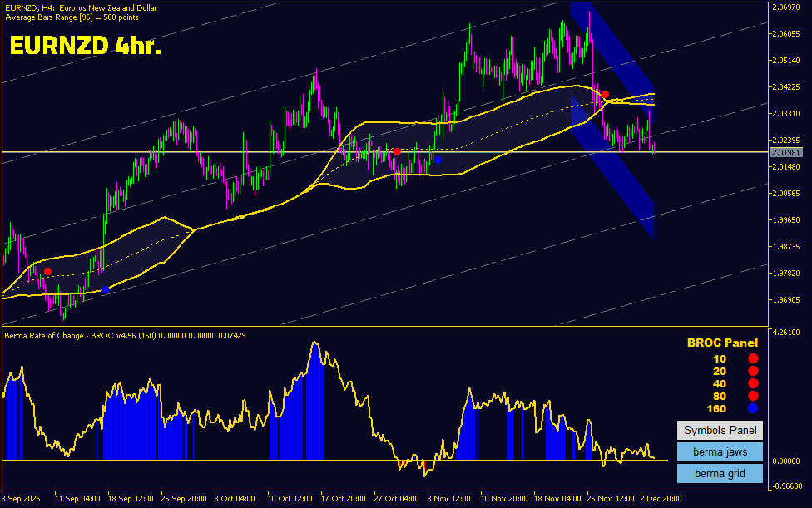
Task: Click the Average Bars Range label
Action: point(72,17)
